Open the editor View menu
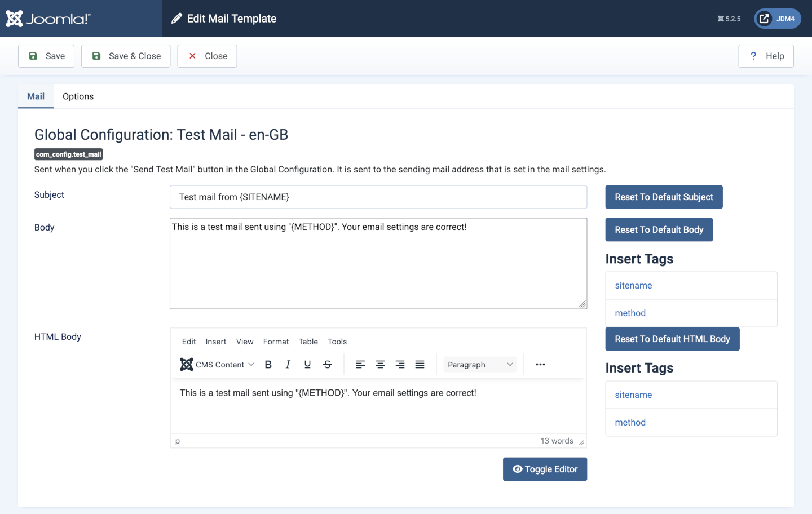The image size is (812, 514). 245,342
